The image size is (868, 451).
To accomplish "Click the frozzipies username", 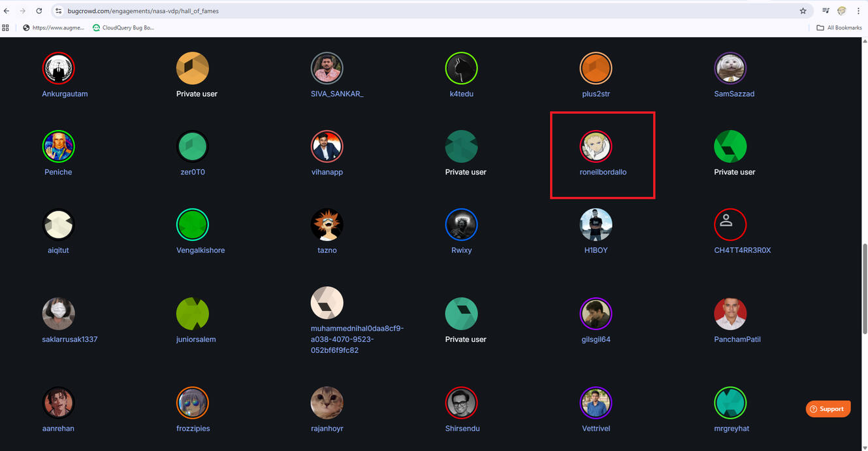I will point(193,429).
